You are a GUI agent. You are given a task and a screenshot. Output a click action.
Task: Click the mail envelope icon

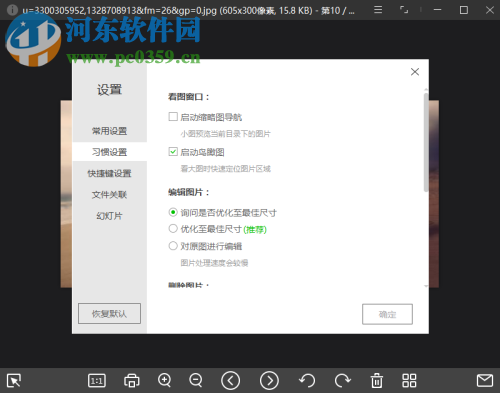click(x=485, y=380)
